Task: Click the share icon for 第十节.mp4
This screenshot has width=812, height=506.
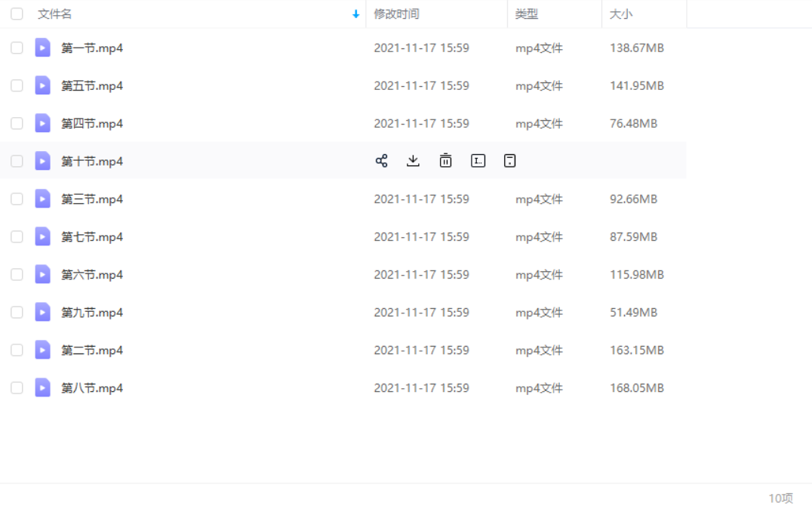Action: 381,161
